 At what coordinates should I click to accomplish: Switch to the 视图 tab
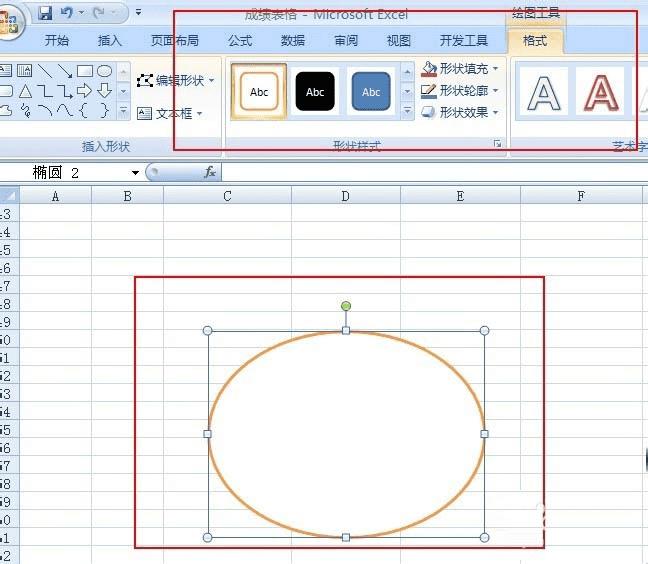click(x=399, y=40)
